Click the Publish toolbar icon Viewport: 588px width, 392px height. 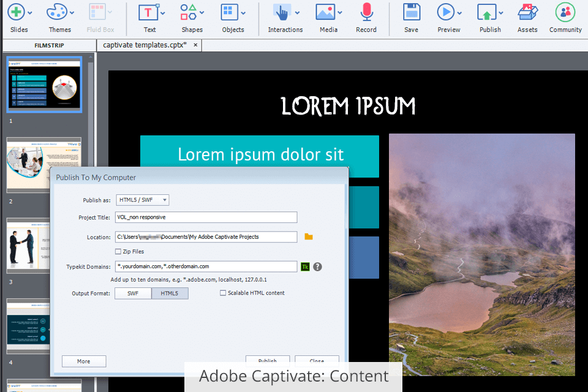pos(487,12)
